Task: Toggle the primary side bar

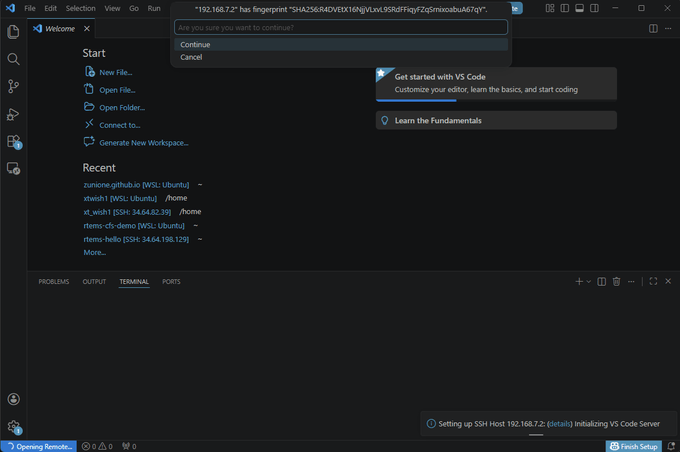Action: (565, 8)
